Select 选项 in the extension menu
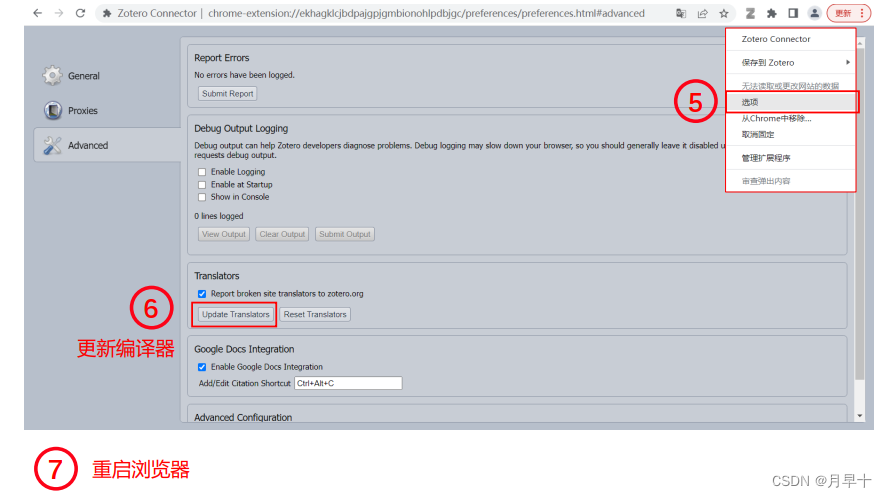Image resolution: width=887 pixels, height=497 pixels. tap(791, 102)
